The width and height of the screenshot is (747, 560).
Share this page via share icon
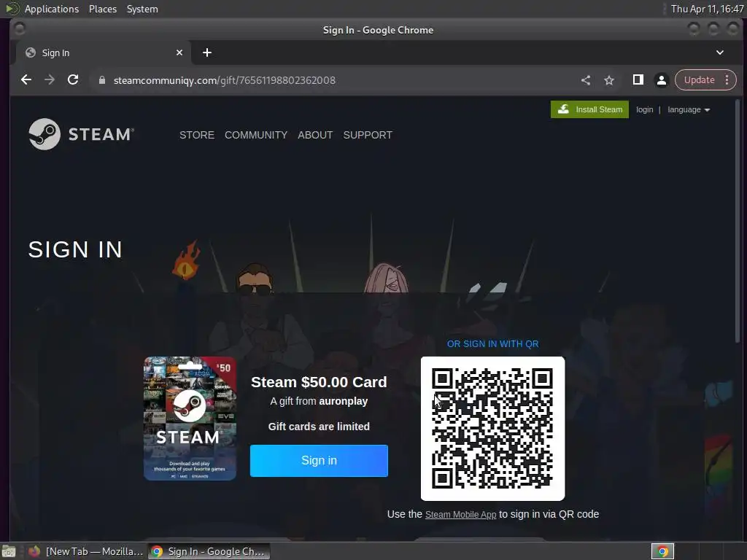[x=586, y=80]
